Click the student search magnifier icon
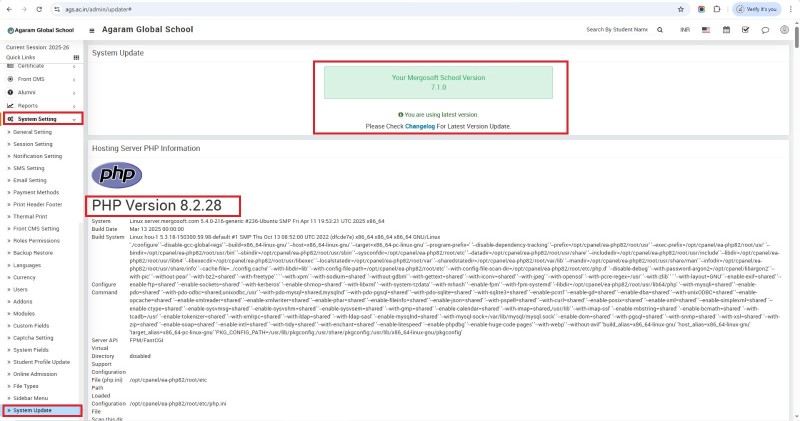Image resolution: width=800 pixels, height=421 pixels. (x=660, y=30)
